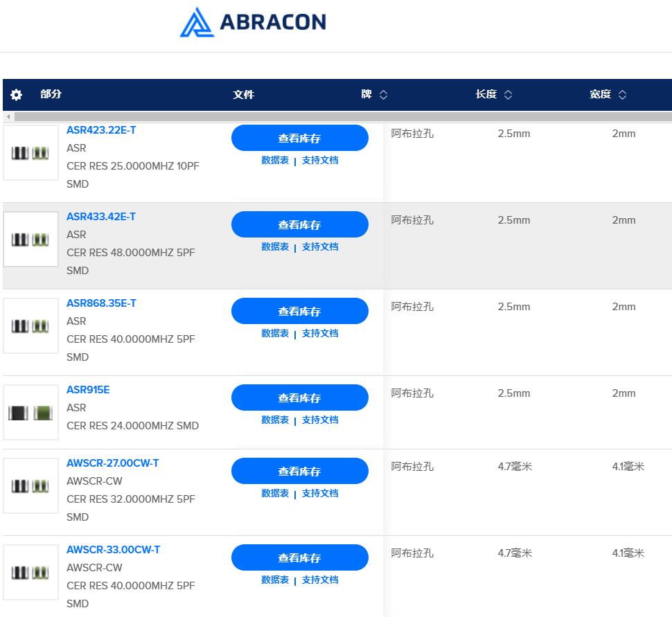Open part link ASR868.35E-T
The width and height of the screenshot is (672, 617).
(101, 303)
